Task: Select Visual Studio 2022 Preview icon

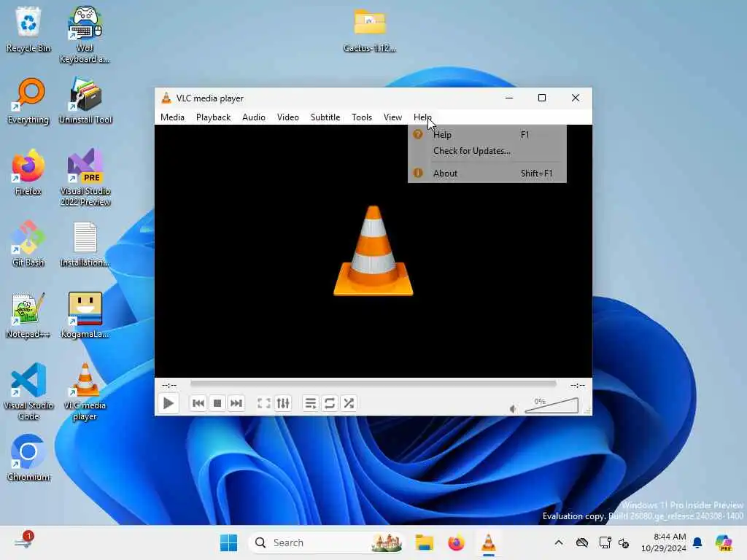Action: point(85,178)
